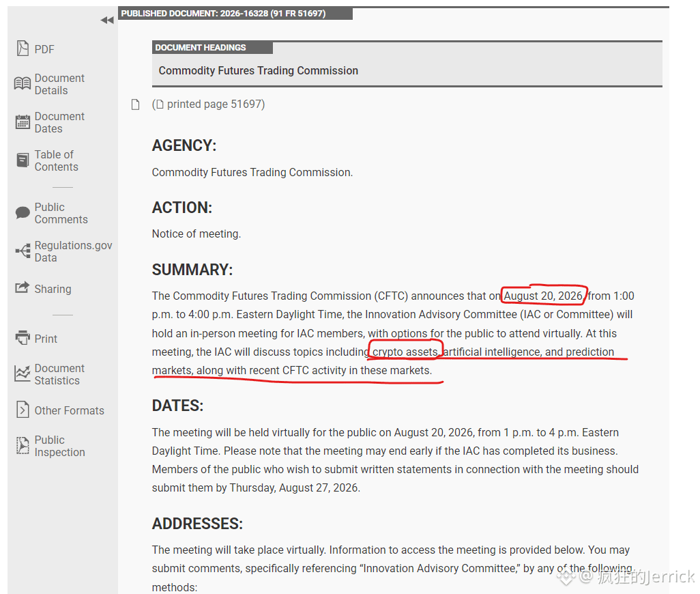Image resolution: width=700 pixels, height=594 pixels.
Task: Click the text 'Notice of meeting.'
Action: pyautogui.click(x=196, y=234)
